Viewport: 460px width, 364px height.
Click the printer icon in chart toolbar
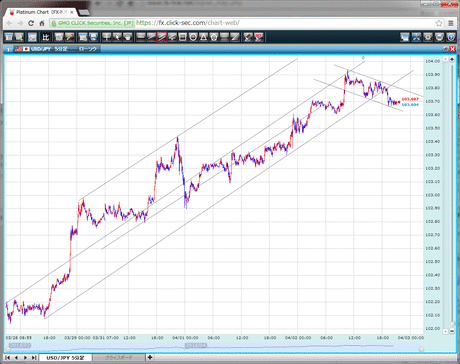tap(440, 37)
